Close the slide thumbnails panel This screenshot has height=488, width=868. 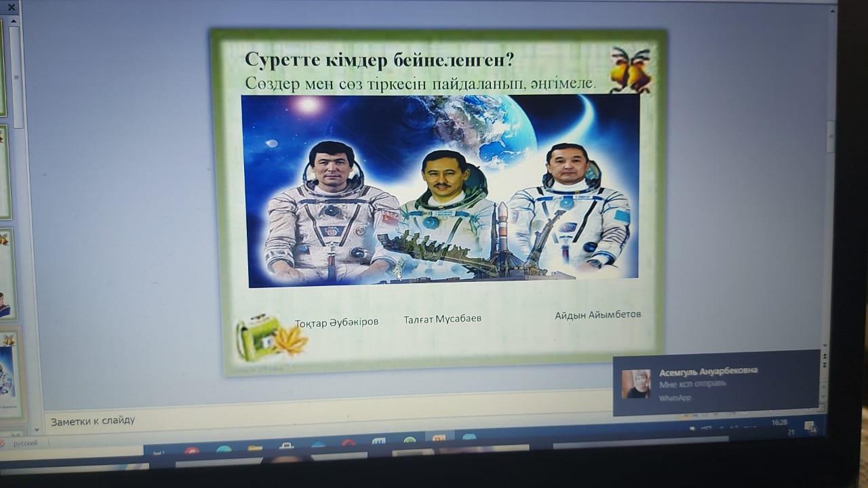[11, 7]
